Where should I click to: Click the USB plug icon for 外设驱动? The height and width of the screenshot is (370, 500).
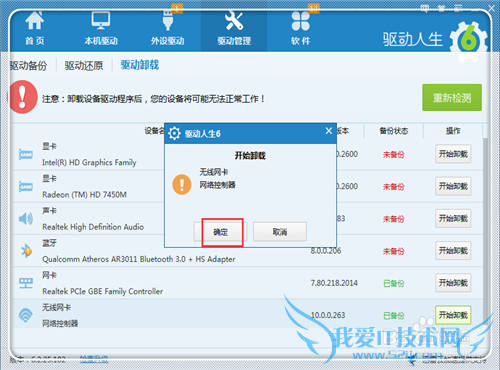167,21
